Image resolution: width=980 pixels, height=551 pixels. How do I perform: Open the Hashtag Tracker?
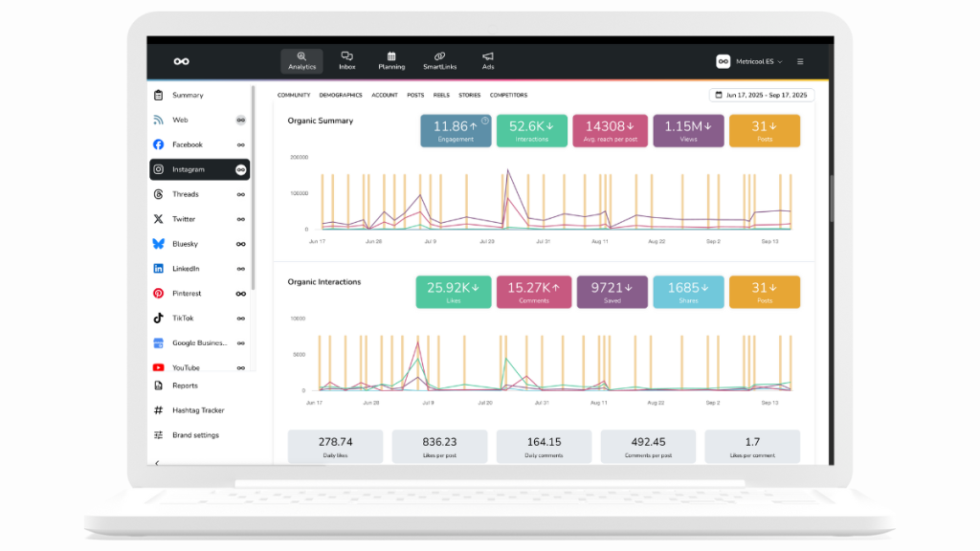pos(198,410)
